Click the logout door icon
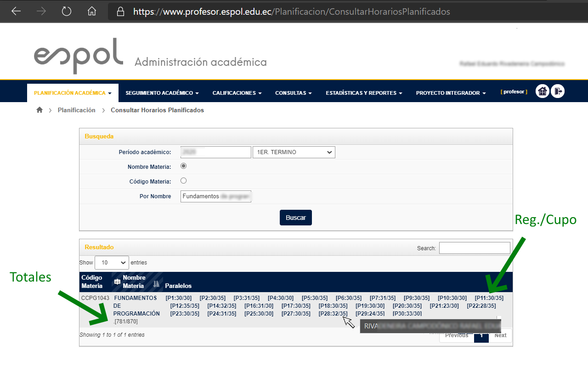588x368 pixels. [558, 92]
